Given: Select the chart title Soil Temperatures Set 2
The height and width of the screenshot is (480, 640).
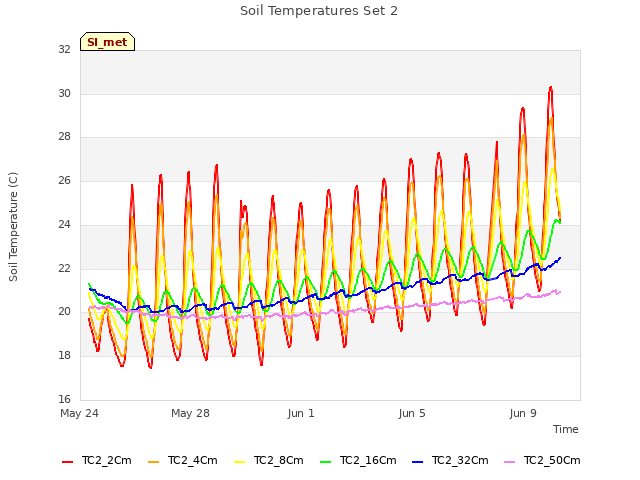Looking at the screenshot, I should coord(319,11).
